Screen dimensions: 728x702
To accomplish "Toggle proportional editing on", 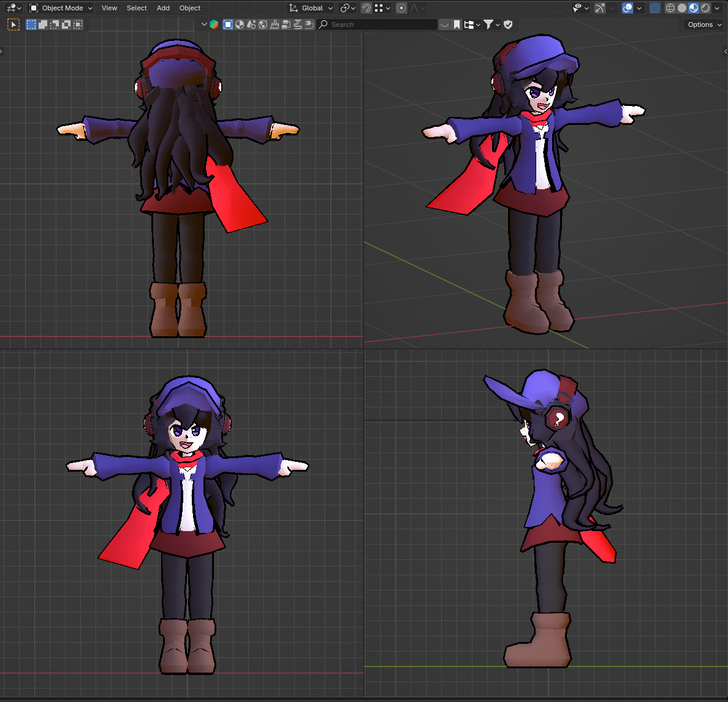I will pyautogui.click(x=401, y=8).
